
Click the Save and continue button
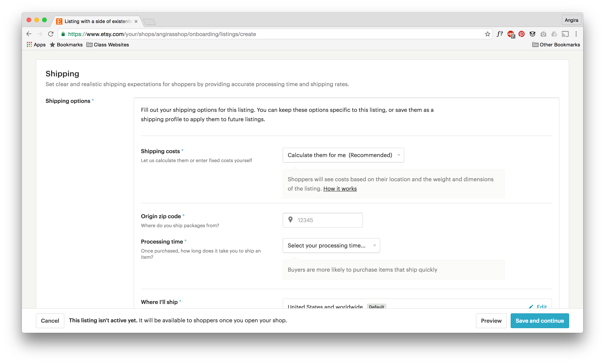pyautogui.click(x=540, y=321)
